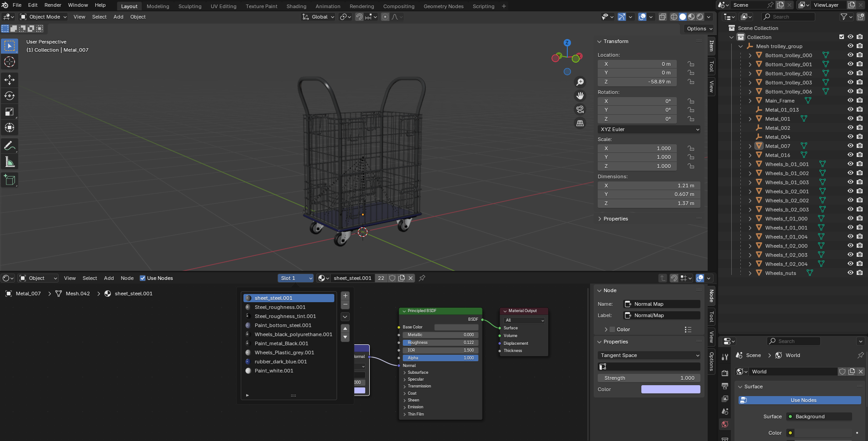Viewport: 868px width, 441px height.
Task: Switch to the Shading workspace tab
Action: (x=296, y=6)
